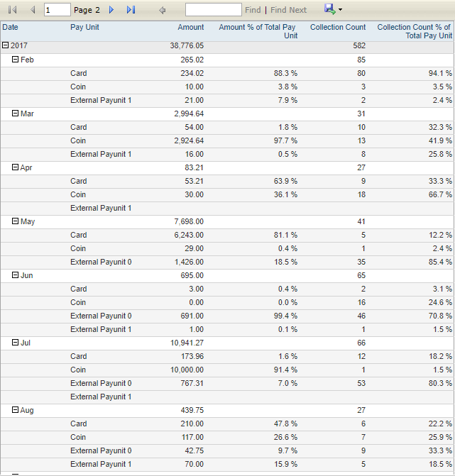Select the 15.9 % percentage cell
The image size is (455, 476).
tap(285, 464)
